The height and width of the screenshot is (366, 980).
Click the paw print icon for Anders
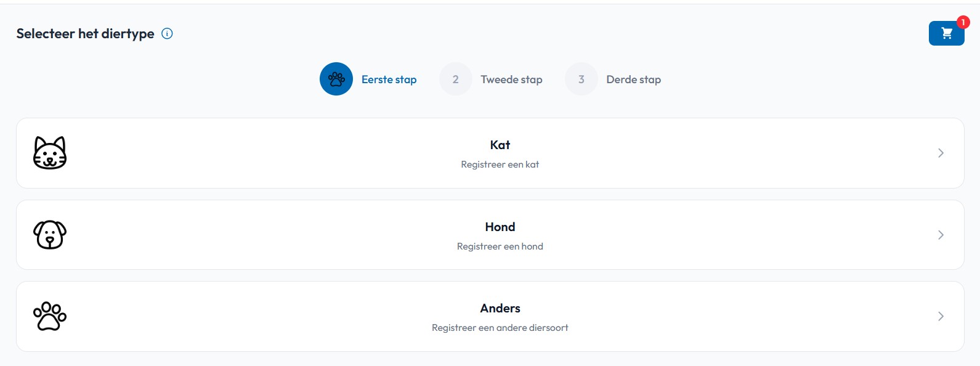[50, 316]
